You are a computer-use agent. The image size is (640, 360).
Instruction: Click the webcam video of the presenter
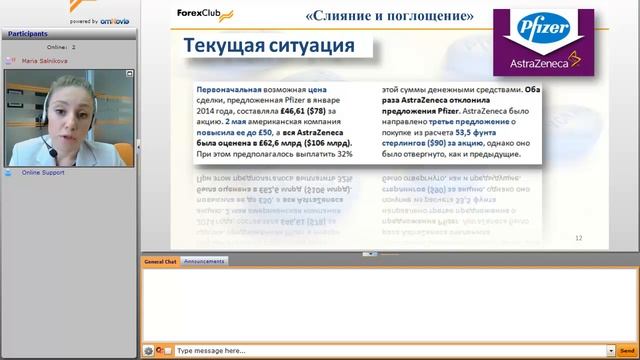click(69, 118)
